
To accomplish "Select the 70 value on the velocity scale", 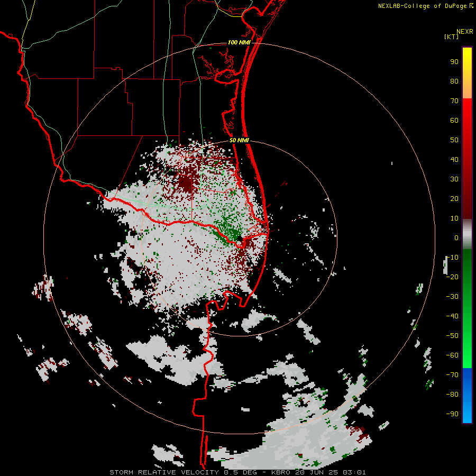I will 454,101.
